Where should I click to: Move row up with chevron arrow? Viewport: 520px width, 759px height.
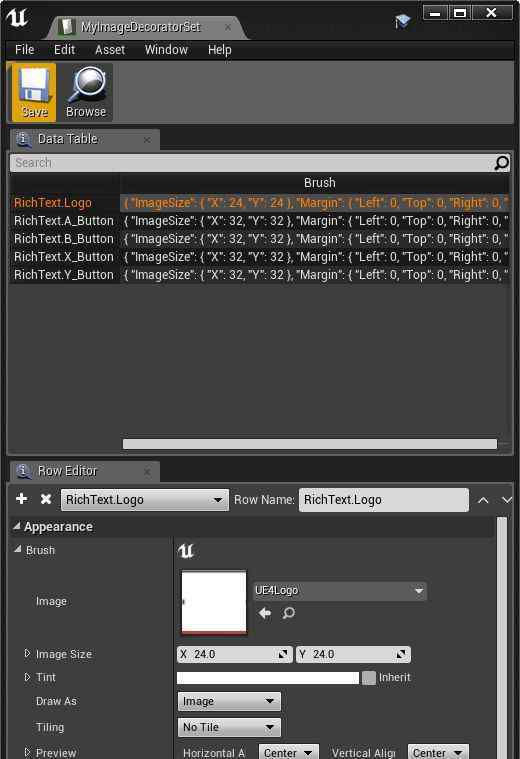tap(483, 500)
